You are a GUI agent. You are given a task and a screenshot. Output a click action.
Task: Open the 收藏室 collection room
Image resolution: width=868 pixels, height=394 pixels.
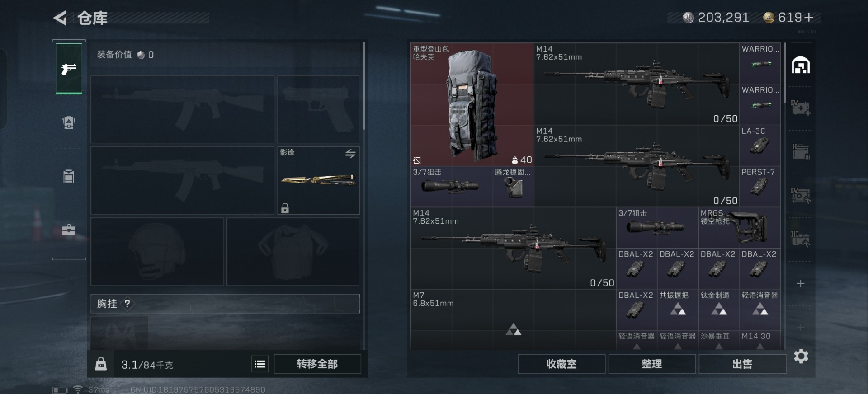[561, 364]
